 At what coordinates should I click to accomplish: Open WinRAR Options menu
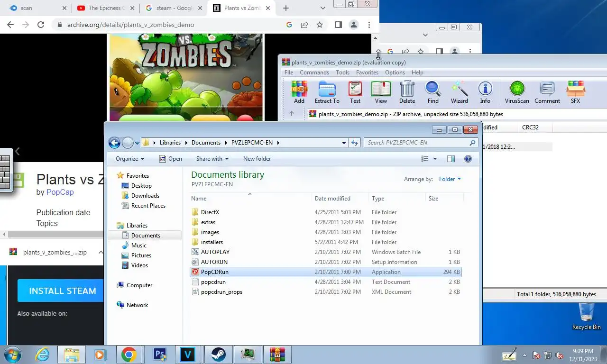click(395, 73)
